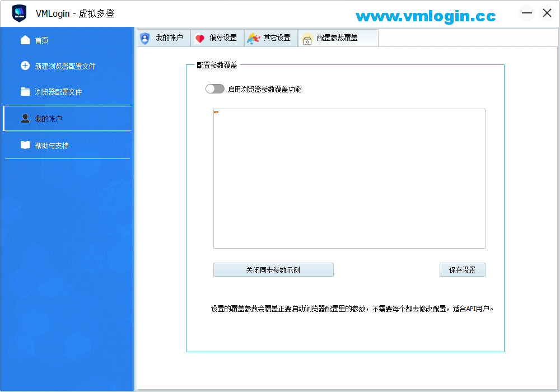
Task: Enable the 启用浏览器参数覆盖功能 switch
Action: [215, 89]
